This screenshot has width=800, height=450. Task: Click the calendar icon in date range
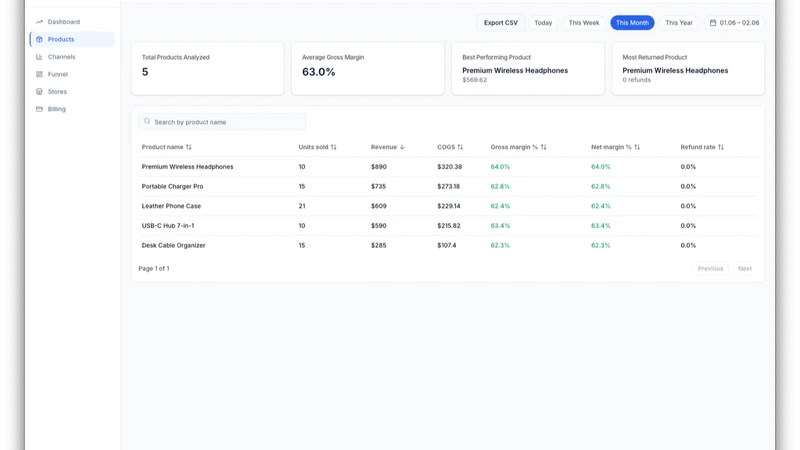(x=713, y=22)
